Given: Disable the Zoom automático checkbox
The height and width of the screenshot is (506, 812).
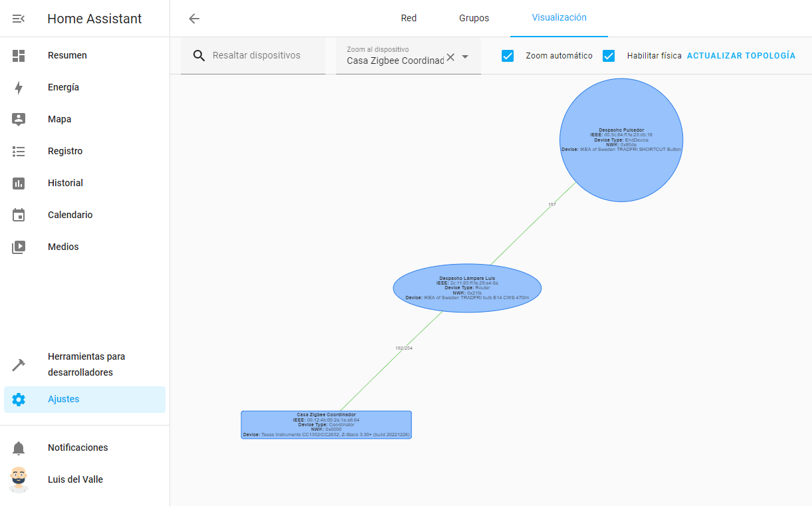Looking at the screenshot, I should [x=508, y=56].
